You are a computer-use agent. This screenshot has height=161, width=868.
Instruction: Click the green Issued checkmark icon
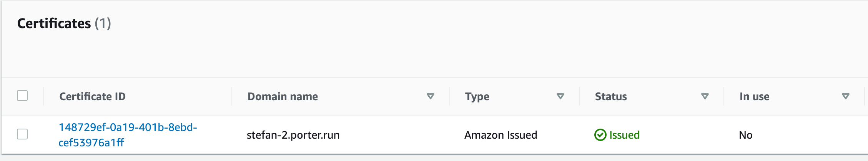(600, 135)
